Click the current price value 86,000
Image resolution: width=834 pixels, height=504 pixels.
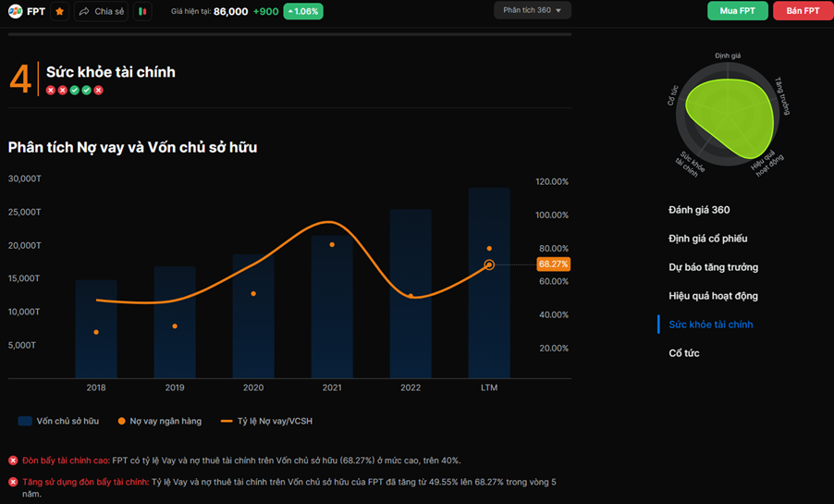click(x=230, y=11)
